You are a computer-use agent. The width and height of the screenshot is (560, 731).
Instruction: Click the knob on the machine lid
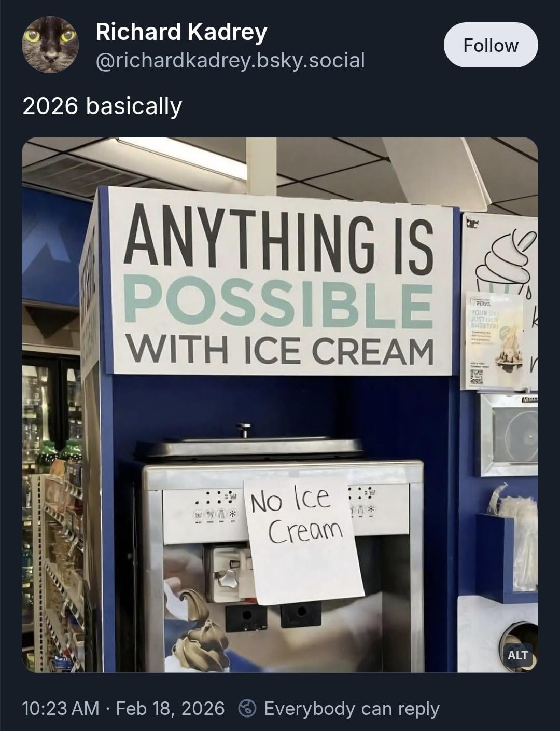[243, 430]
